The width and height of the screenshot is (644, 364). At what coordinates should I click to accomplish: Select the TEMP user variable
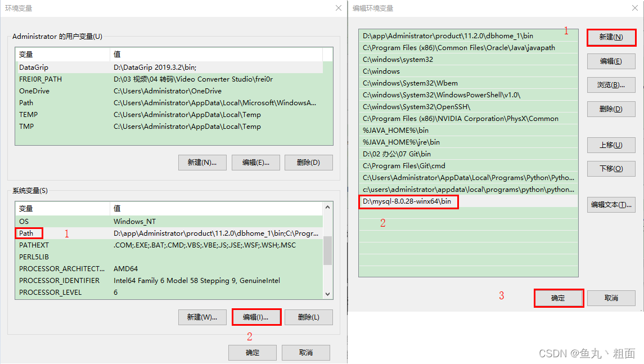click(169, 115)
